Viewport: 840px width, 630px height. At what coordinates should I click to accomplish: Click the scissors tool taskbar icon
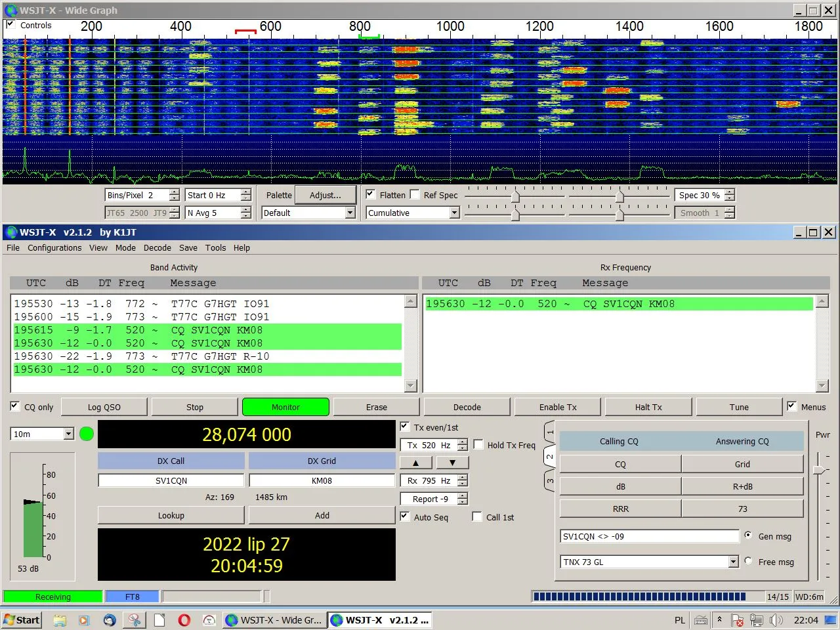click(x=135, y=620)
